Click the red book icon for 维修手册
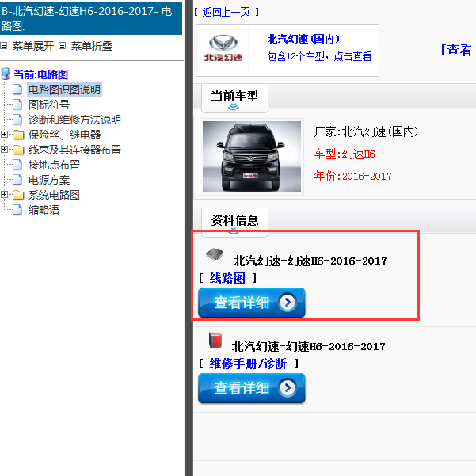Screen dimensions: 476x476 tap(215, 340)
